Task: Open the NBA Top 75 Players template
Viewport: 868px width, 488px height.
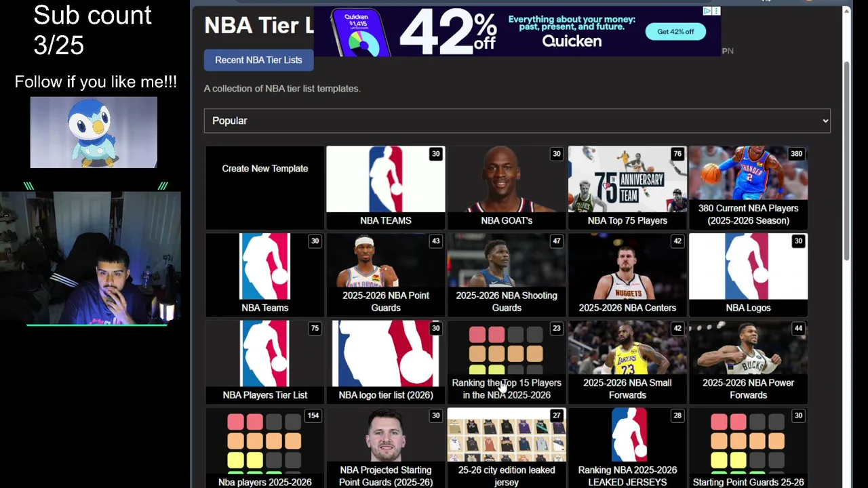Action: pyautogui.click(x=627, y=188)
